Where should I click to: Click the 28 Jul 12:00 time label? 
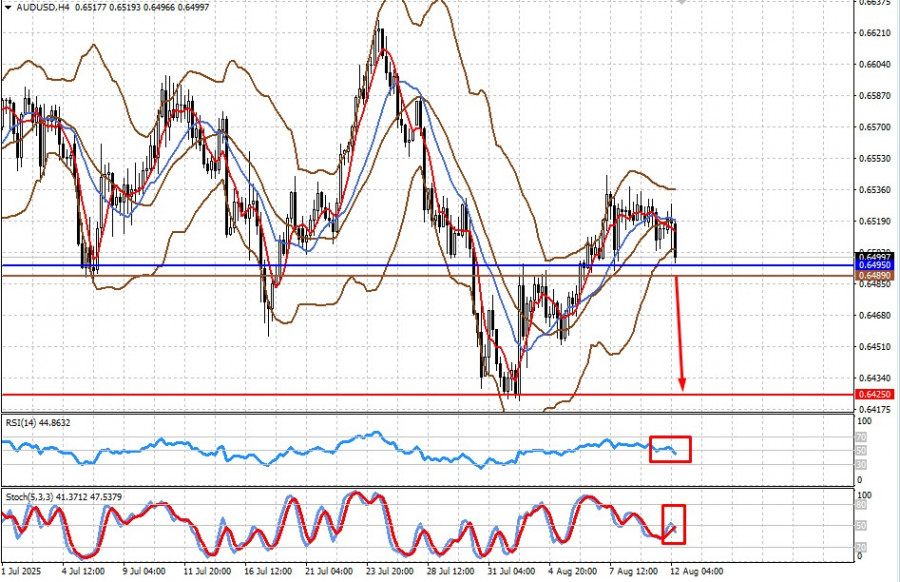451,572
